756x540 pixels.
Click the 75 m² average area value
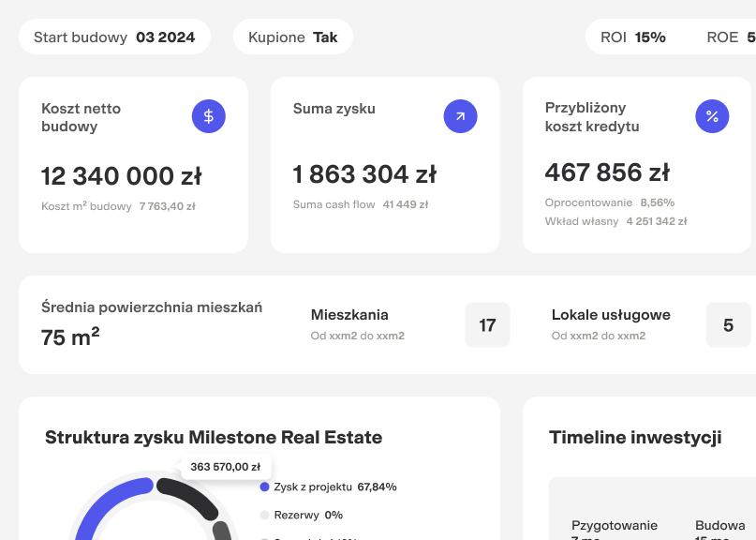70,337
